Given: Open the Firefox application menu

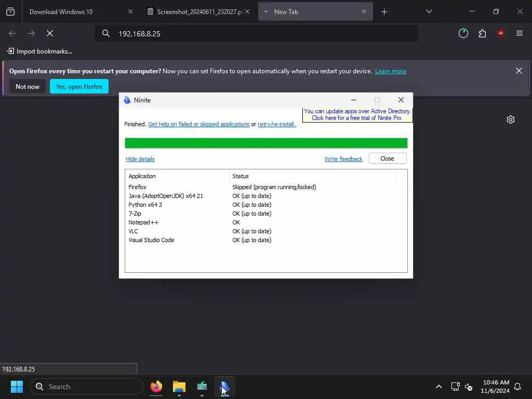Looking at the screenshot, I should click(520, 33).
